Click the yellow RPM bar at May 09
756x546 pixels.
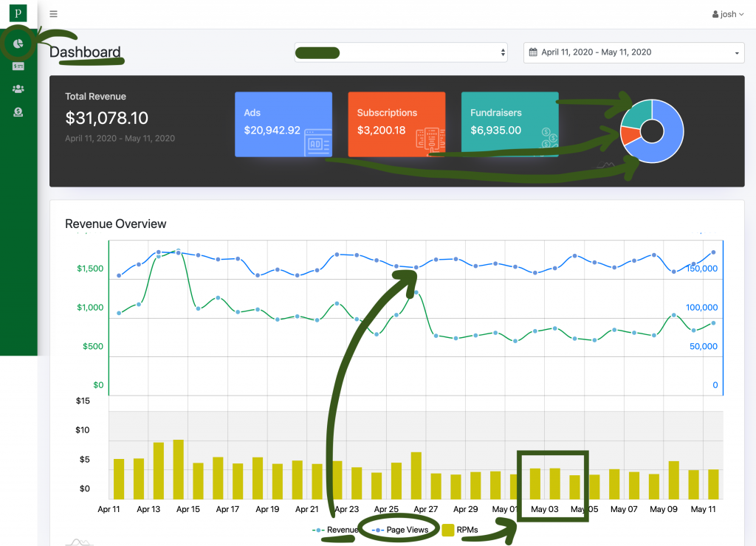click(x=673, y=480)
